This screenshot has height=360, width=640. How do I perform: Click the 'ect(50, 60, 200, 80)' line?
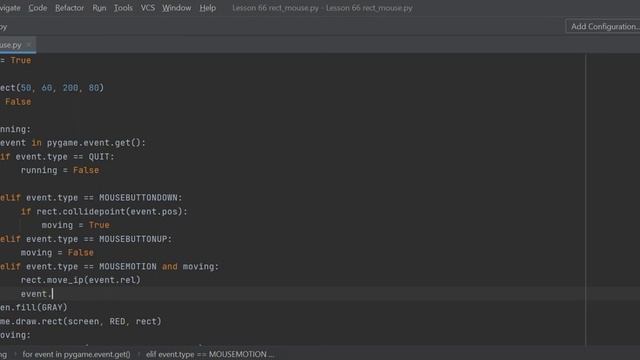coord(52,88)
